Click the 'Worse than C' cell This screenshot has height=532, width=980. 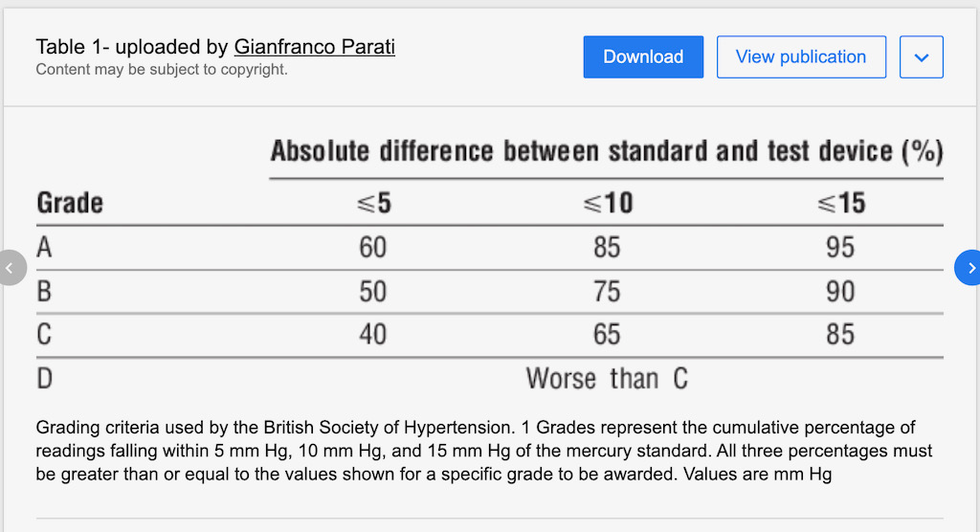pos(607,378)
